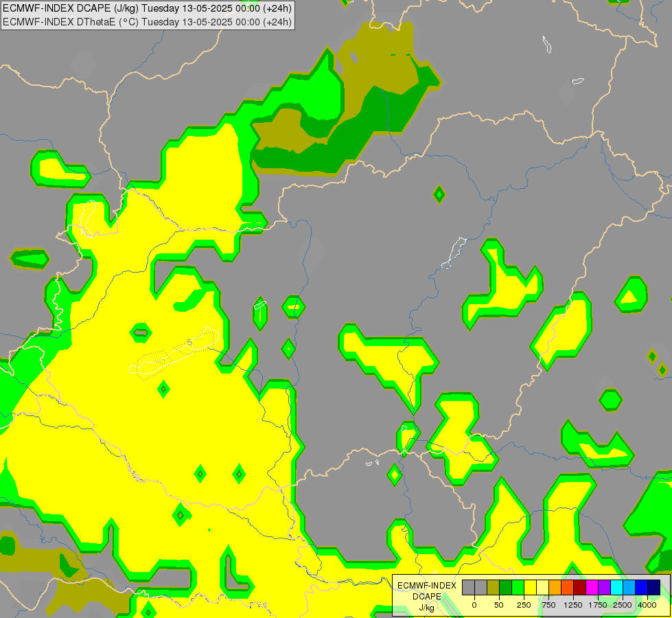This screenshot has width=672, height=618.
Task: Pick the dark green legend swatch
Action: [506, 587]
